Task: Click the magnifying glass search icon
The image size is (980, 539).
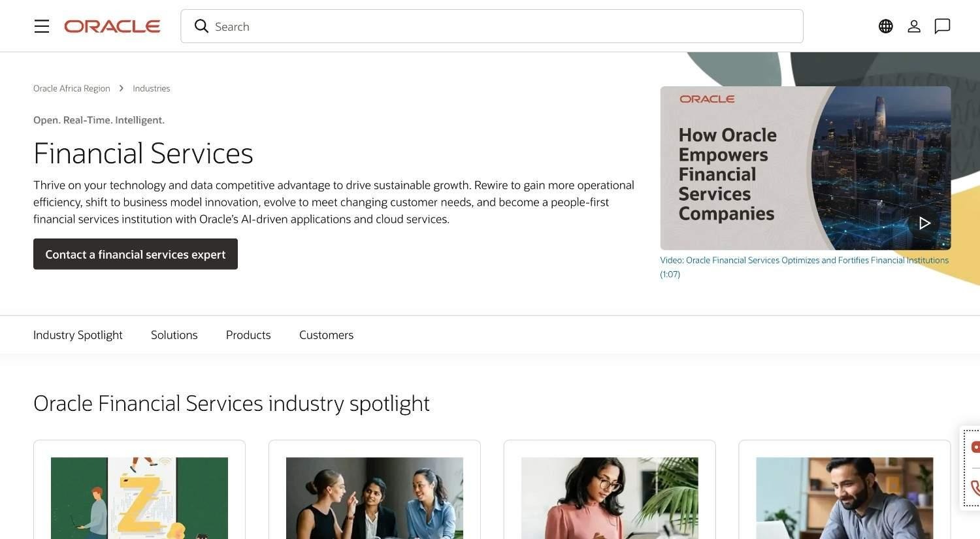Action: 201,26
